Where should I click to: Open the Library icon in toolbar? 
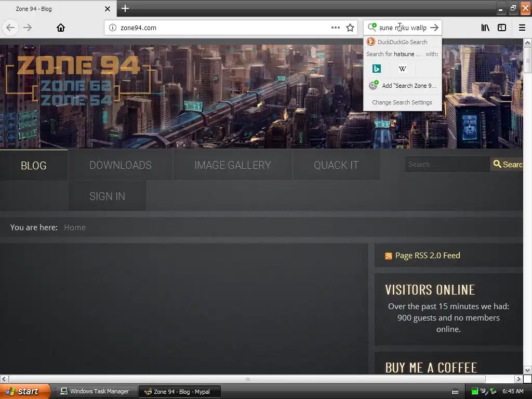tap(485, 28)
